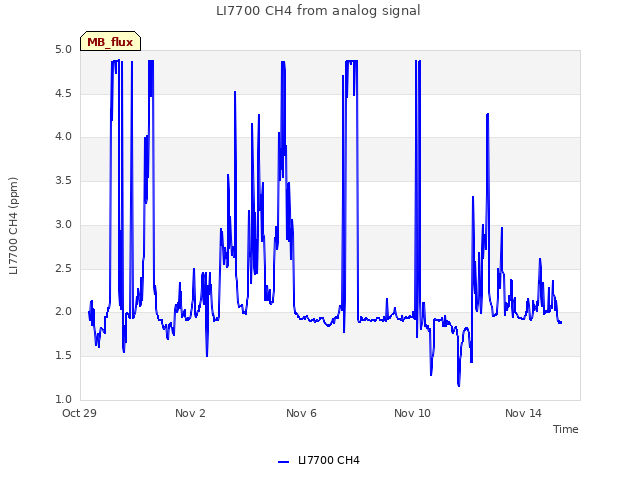
Task: Click the 'Time' x-axis label
Action: [x=565, y=429]
